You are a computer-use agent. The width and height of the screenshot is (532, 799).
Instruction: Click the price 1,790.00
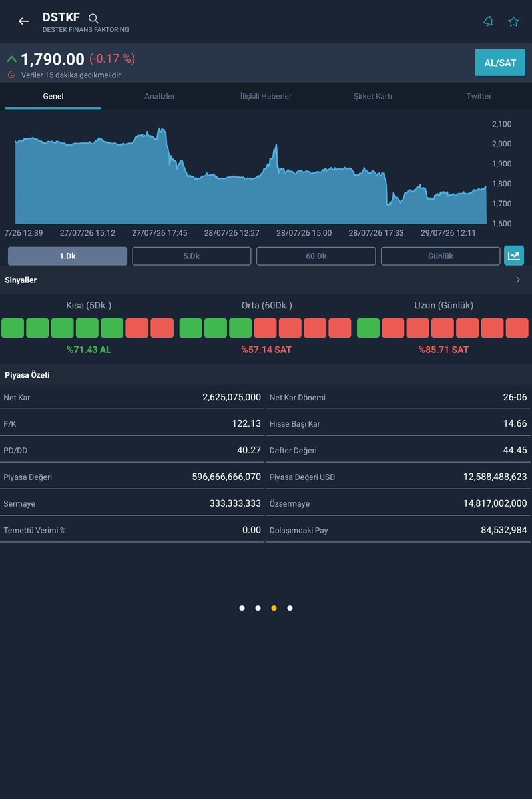pyautogui.click(x=53, y=59)
